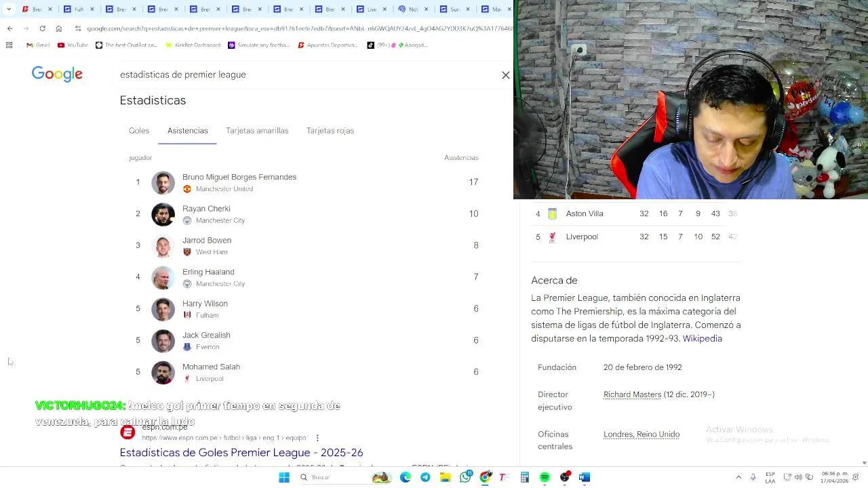Open the volume tray icon
Image resolution: width=868 pixels, height=488 pixels.
pos(798,477)
